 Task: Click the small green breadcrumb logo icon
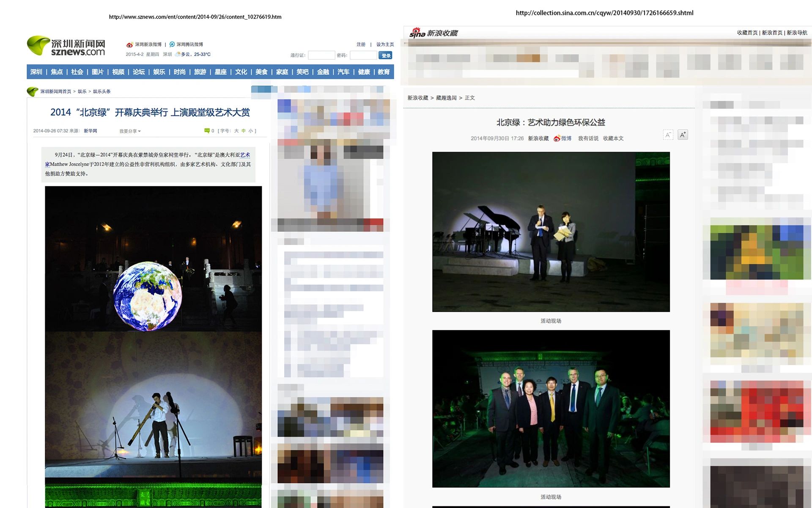pos(32,91)
